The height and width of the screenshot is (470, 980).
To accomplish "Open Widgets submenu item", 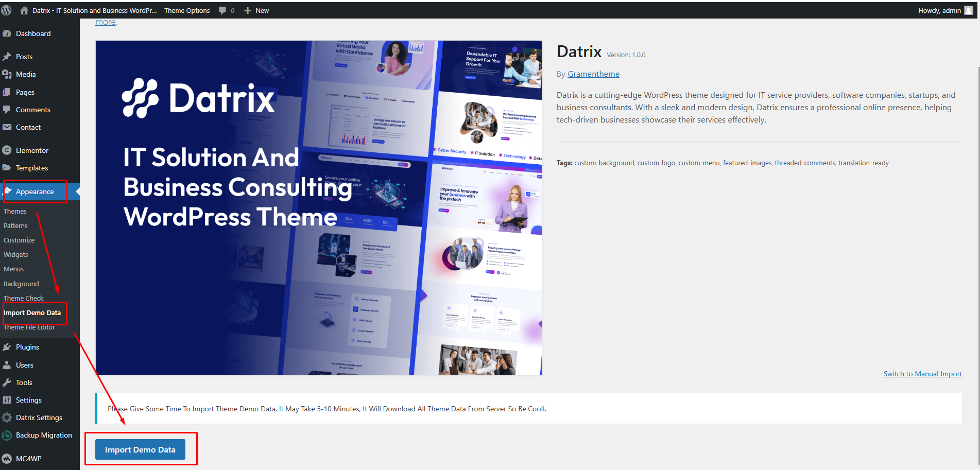I will click(16, 254).
